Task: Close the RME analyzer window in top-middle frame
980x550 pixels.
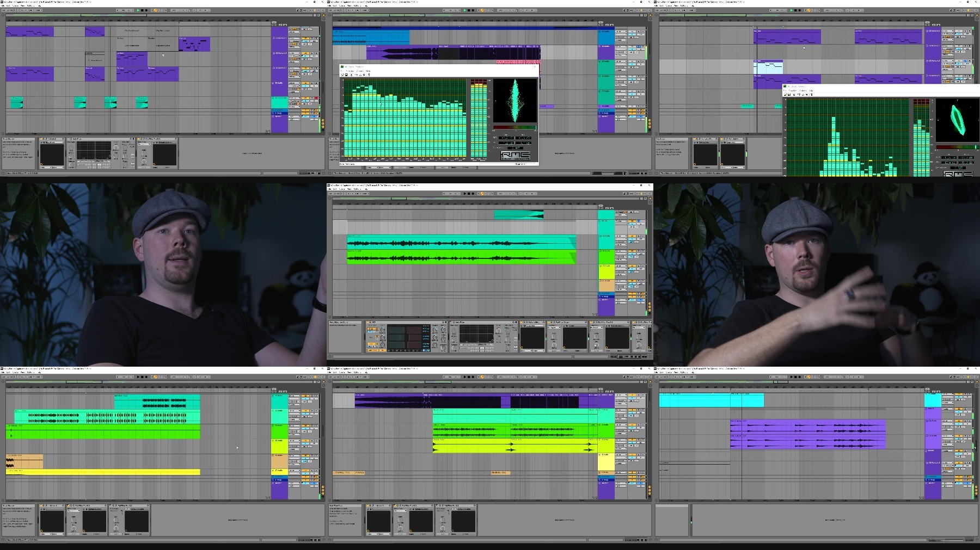Action: coord(535,66)
